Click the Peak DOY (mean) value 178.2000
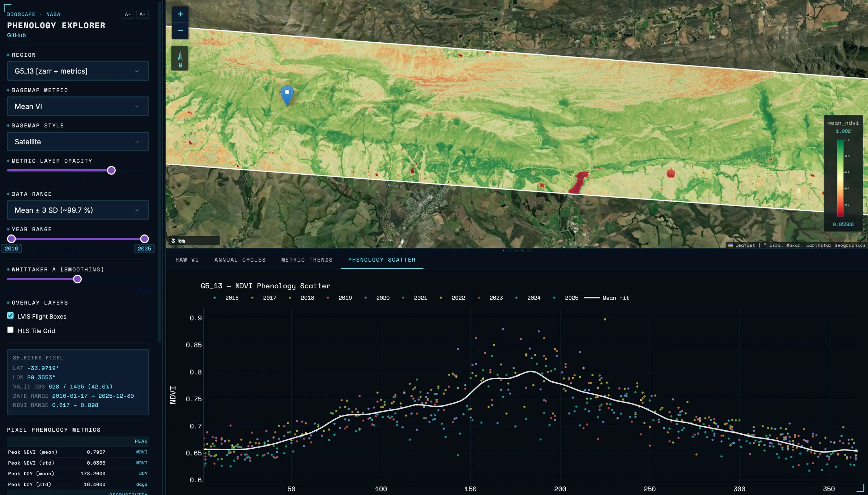 click(93, 474)
